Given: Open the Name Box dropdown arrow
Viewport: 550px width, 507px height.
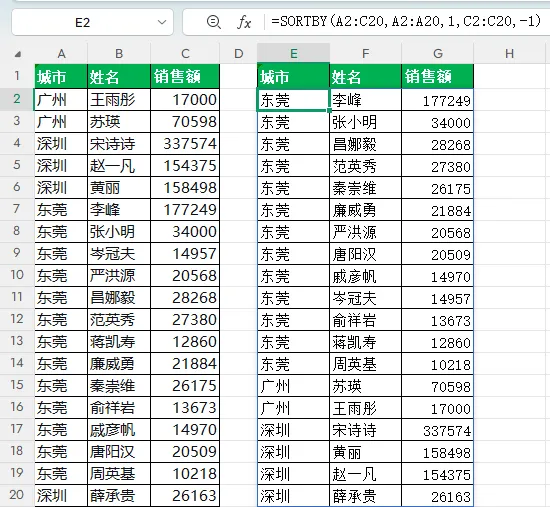Looking at the screenshot, I should click(x=162, y=22).
